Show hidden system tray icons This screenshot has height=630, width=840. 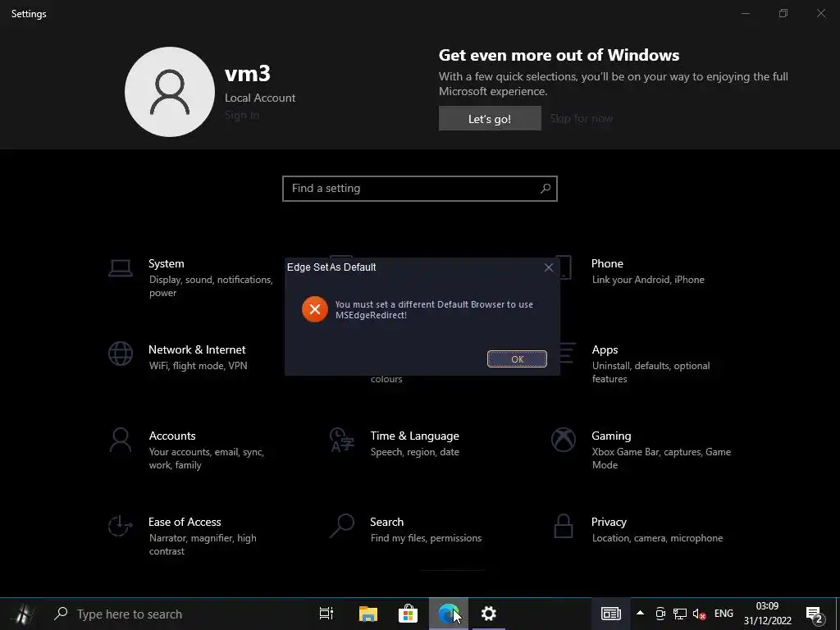click(x=640, y=614)
